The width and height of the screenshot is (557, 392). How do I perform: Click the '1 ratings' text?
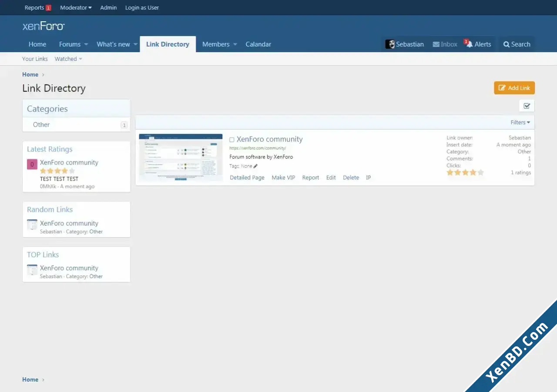(521, 173)
